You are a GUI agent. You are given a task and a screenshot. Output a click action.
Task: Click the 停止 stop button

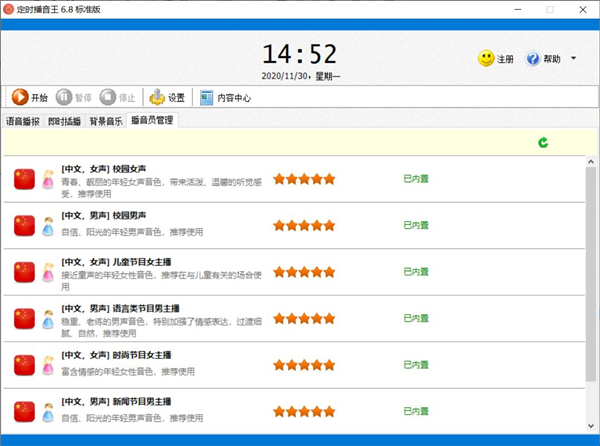tap(117, 97)
